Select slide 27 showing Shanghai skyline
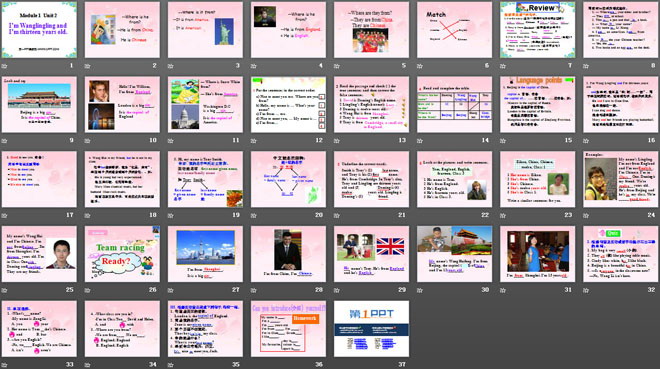 (x=205, y=254)
